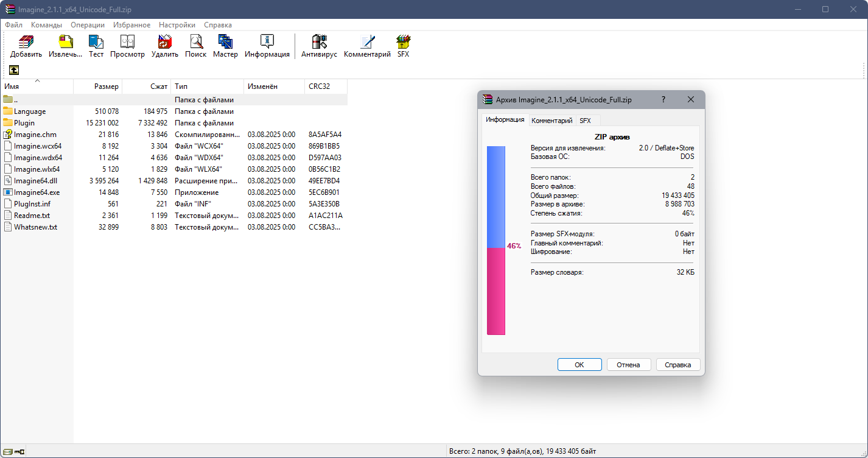Open the Настройки menu
This screenshot has width=868, height=458.
click(x=177, y=25)
